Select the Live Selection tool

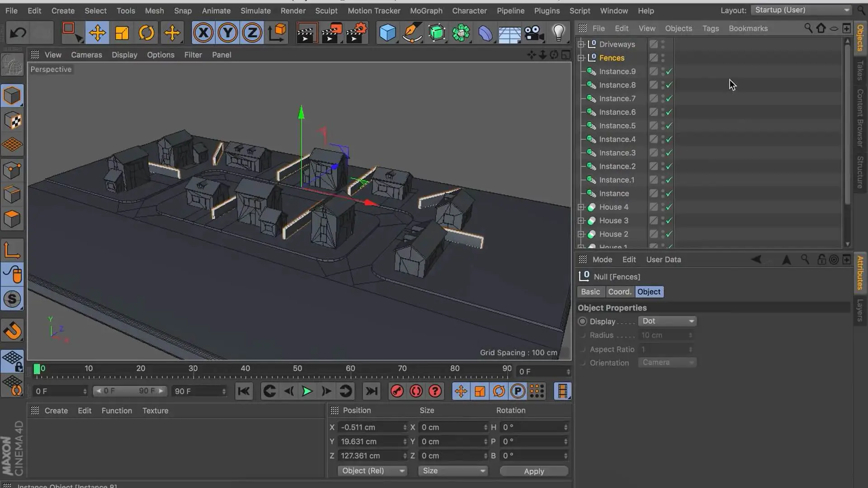click(x=72, y=33)
